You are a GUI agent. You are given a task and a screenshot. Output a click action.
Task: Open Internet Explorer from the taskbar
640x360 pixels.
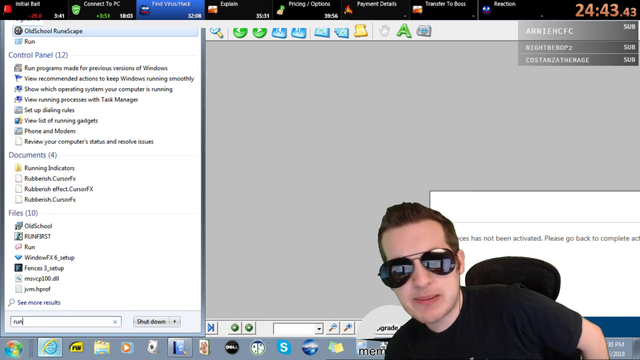(x=50, y=348)
